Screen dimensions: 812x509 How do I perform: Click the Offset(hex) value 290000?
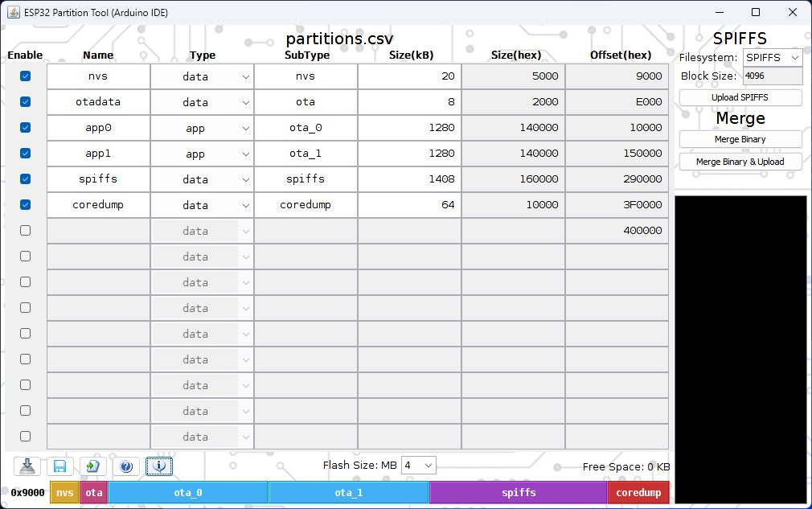pyautogui.click(x=617, y=179)
